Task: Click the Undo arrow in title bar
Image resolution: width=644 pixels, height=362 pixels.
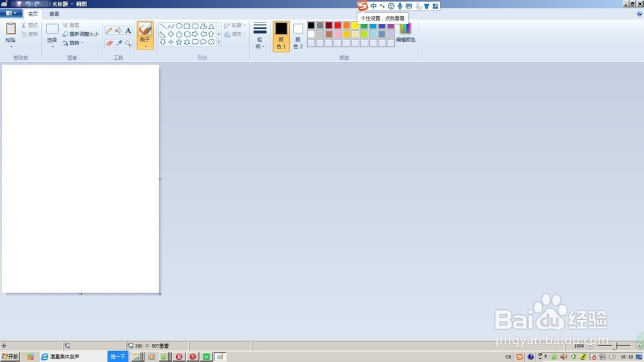Action: [x=28, y=4]
